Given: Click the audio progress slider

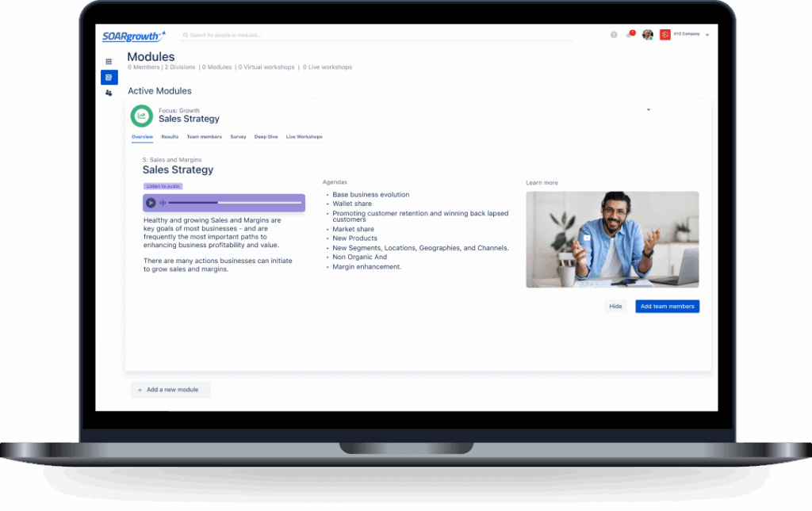Looking at the screenshot, I should [x=234, y=203].
